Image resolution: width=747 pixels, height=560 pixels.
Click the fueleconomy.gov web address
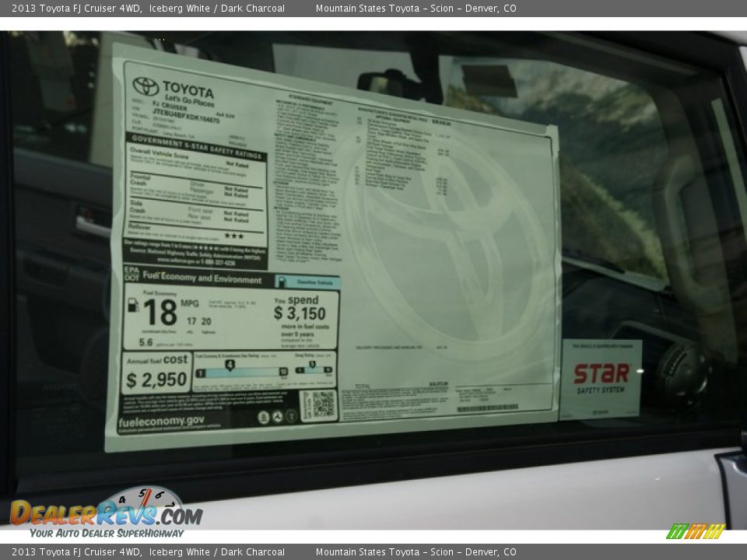(162, 422)
